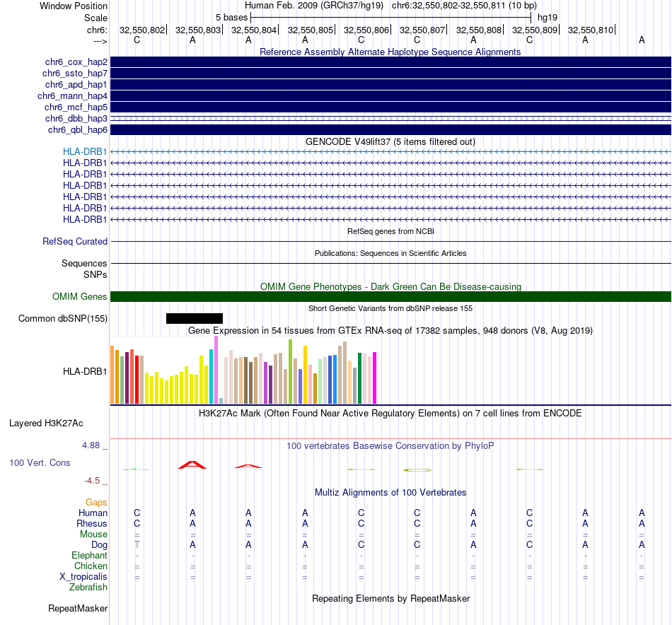Image resolution: width=672 pixels, height=625 pixels.
Task: Click the chr6_dbb_hap3 label
Action: tap(76, 118)
